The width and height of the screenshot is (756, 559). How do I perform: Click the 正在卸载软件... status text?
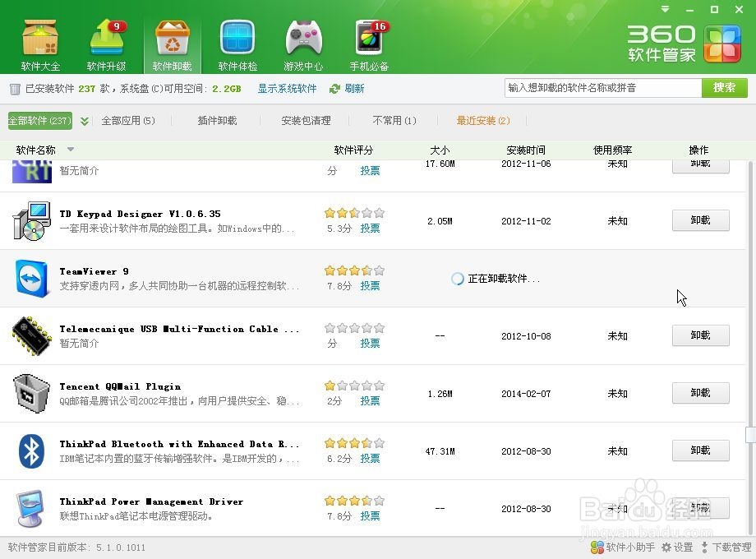coord(504,279)
